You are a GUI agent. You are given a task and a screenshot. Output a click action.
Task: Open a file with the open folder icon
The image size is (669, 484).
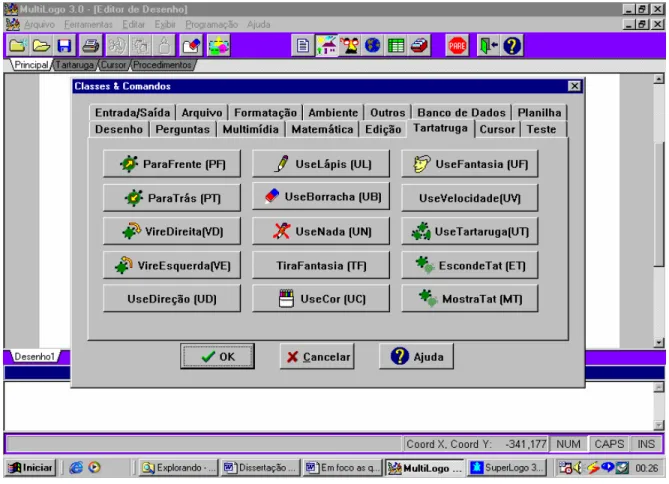tap(41, 45)
